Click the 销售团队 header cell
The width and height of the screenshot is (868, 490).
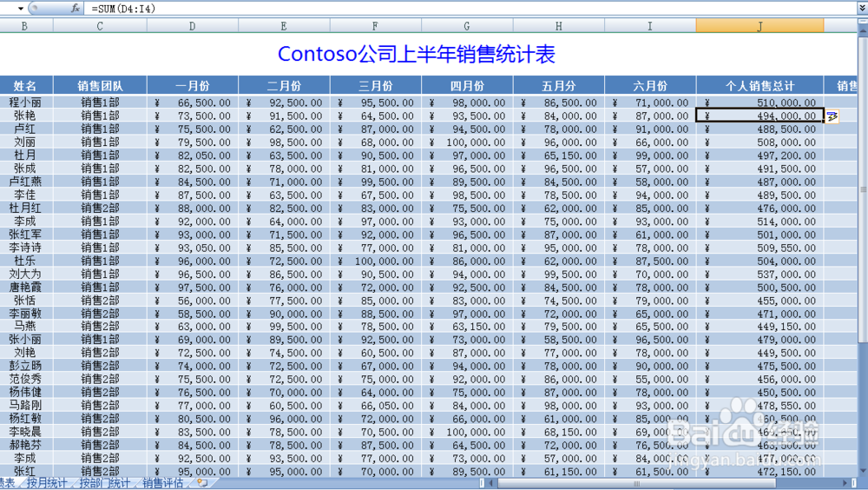click(100, 86)
